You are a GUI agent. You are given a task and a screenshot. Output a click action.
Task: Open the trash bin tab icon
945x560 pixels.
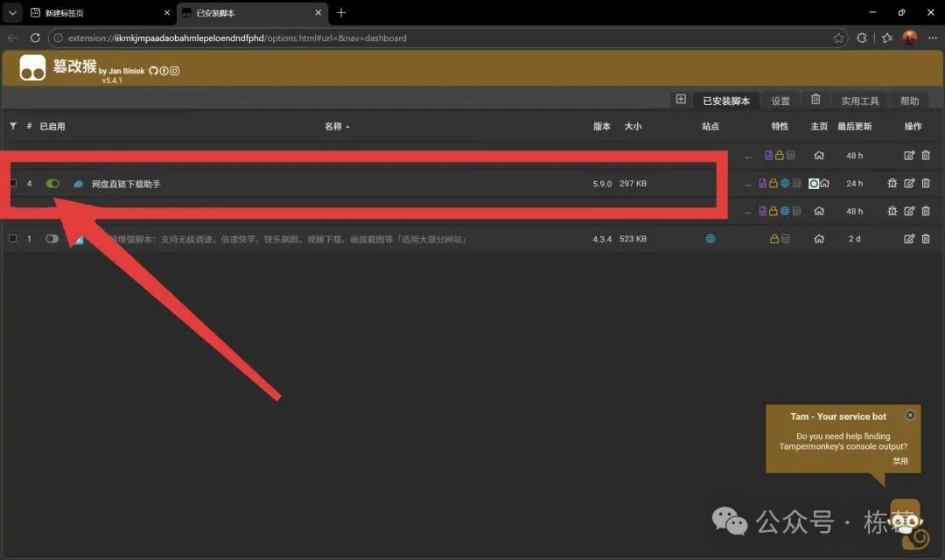point(815,100)
